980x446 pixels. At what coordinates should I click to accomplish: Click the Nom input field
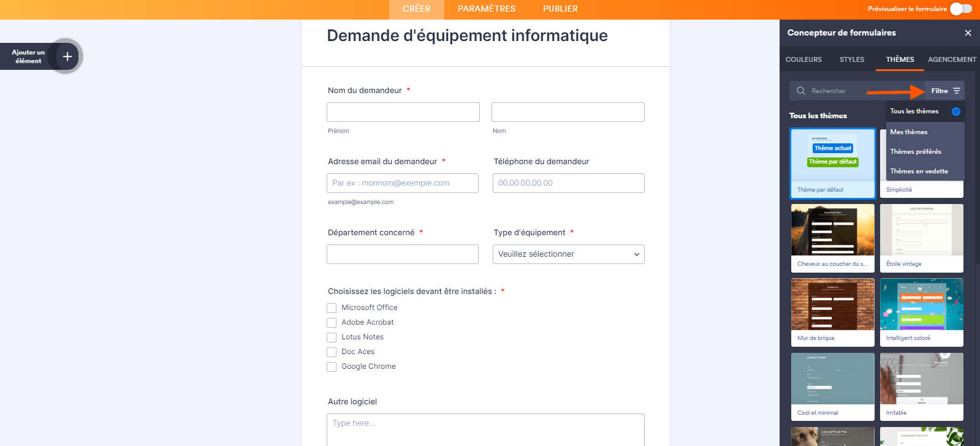coord(568,112)
